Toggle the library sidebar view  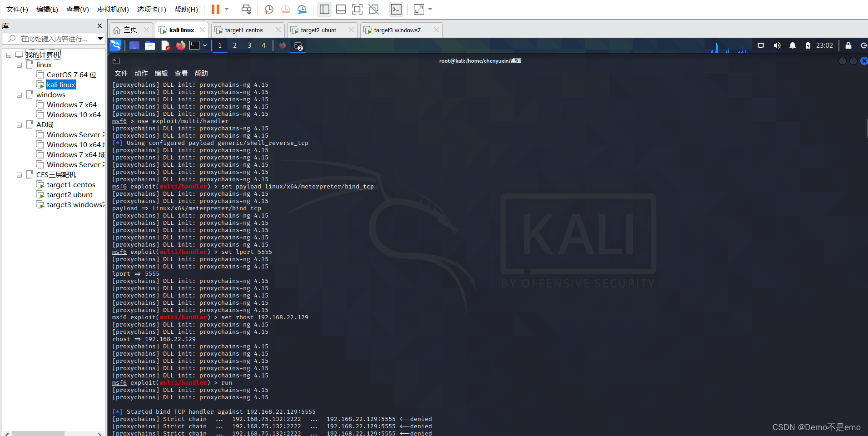pos(324,9)
